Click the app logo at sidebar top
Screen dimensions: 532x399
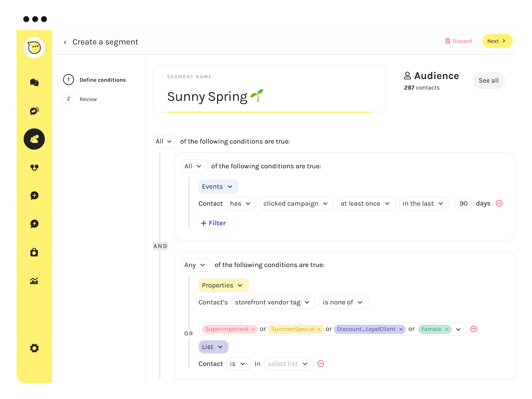point(34,47)
